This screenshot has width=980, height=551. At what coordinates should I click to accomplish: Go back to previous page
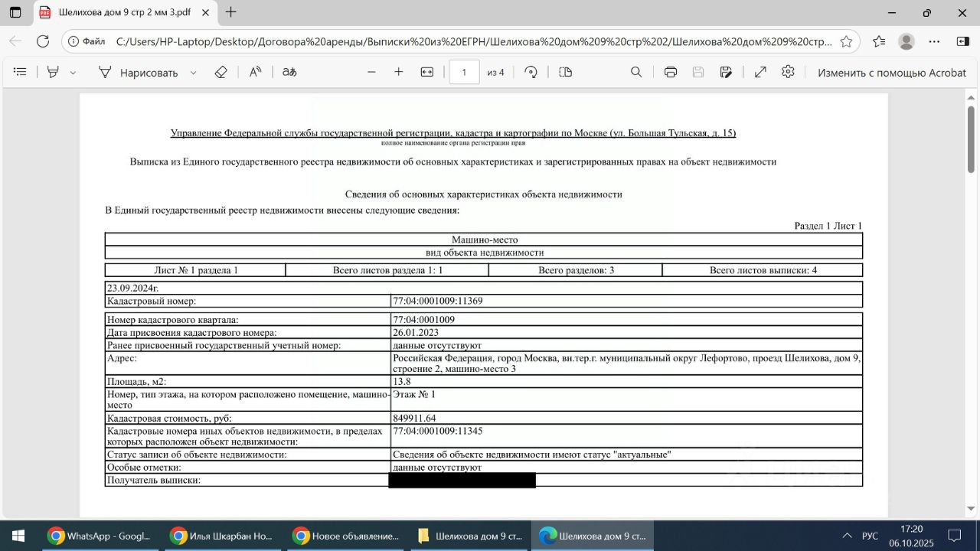15,41
